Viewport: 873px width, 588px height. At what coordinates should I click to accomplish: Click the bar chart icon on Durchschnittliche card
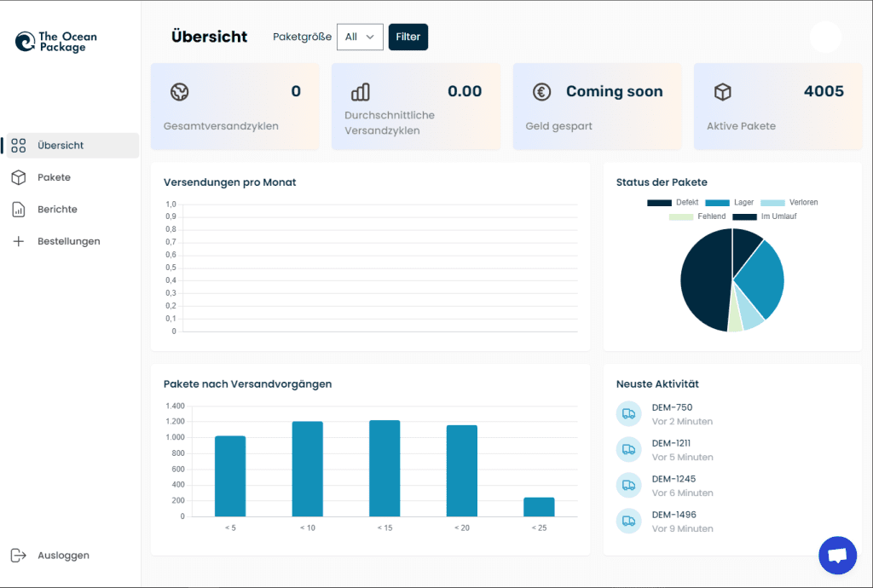(360, 92)
